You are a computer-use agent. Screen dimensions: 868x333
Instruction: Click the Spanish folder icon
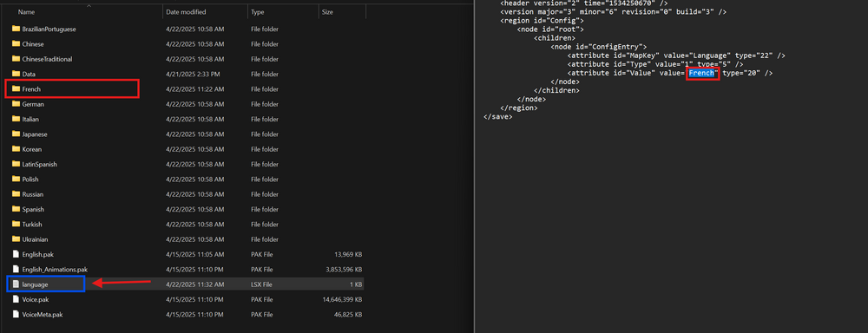[x=16, y=209]
